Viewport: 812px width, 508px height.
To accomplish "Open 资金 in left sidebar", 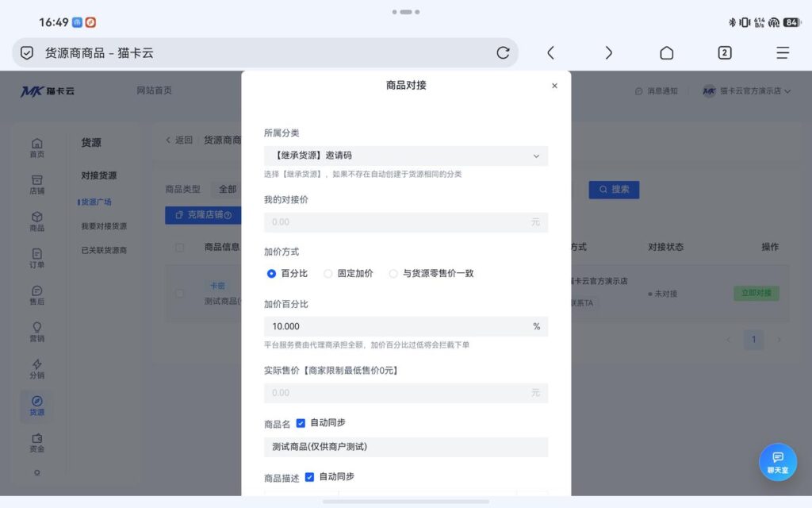I will (x=36, y=443).
